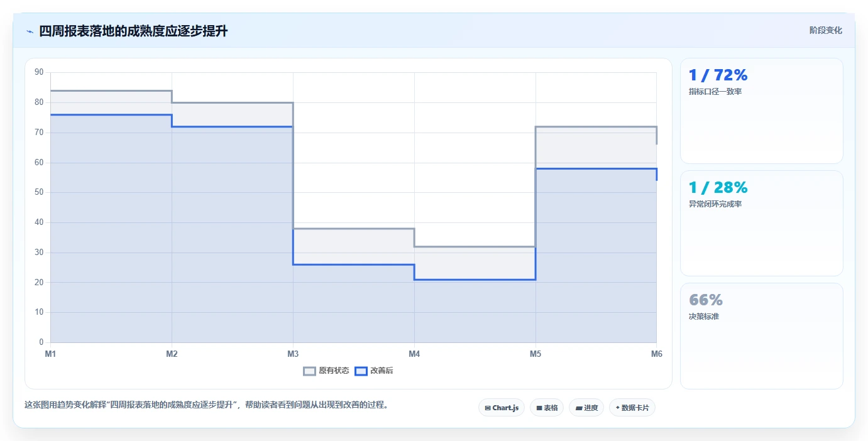Toggle the 改善后 legend swatch
The image size is (868, 441).
point(361,371)
